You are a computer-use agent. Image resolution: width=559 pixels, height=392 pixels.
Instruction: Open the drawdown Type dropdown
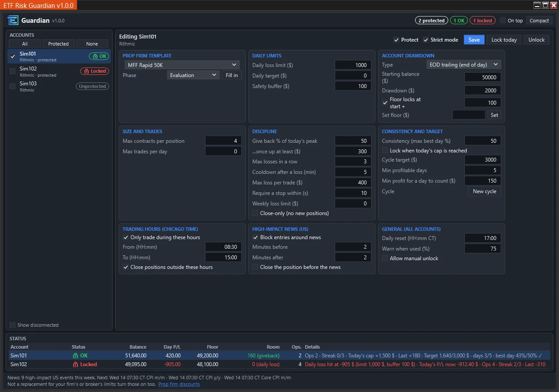[x=463, y=65]
